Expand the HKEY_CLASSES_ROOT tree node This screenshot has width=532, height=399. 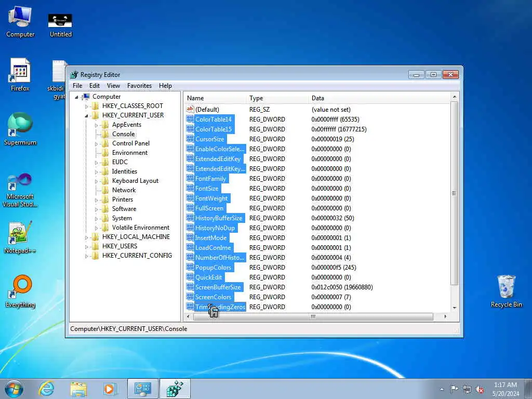(87, 106)
